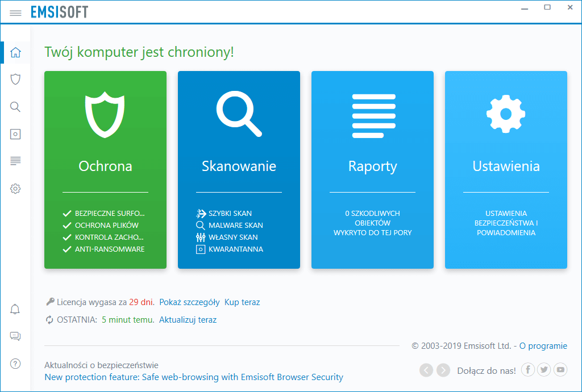Open Emsisoft YouTube channel icon

coord(560,370)
